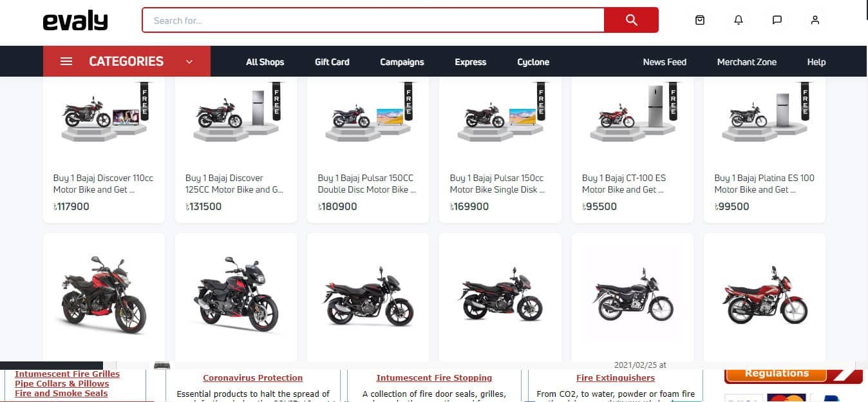This screenshot has width=868, height=402.
Task: Select Express in the navigation bar
Action: pos(471,62)
